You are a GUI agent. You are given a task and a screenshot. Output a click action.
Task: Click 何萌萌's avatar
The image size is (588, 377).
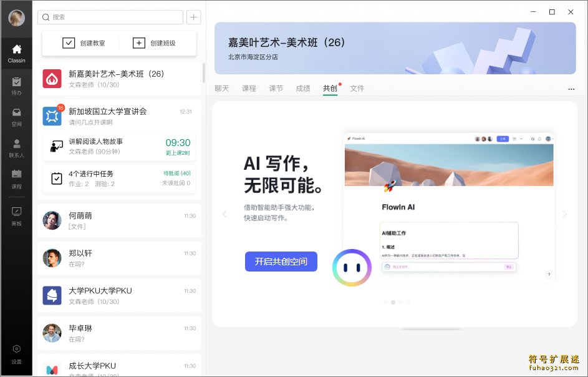coord(52,220)
